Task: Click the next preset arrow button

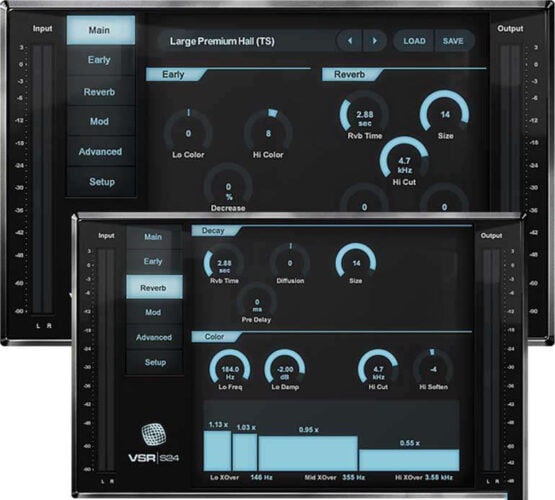Action: click(x=374, y=41)
